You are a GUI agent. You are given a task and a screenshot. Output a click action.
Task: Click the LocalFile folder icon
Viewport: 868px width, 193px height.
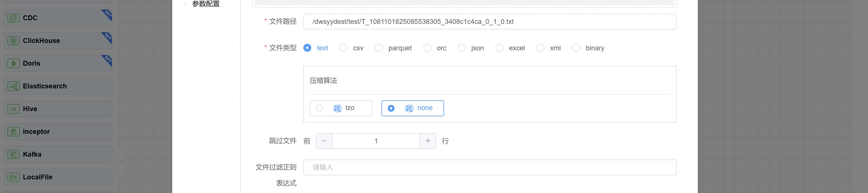point(13,177)
